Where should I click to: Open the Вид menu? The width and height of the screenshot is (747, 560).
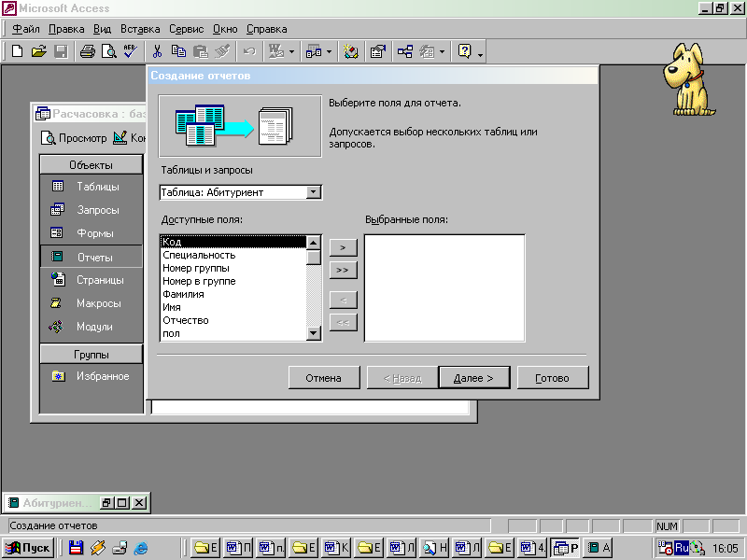coord(102,29)
